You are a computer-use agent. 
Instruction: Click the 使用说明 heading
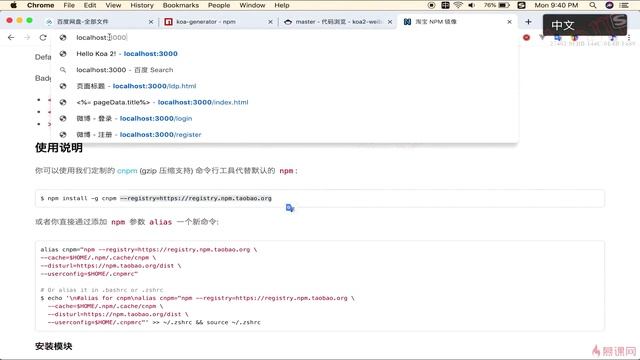(59, 147)
